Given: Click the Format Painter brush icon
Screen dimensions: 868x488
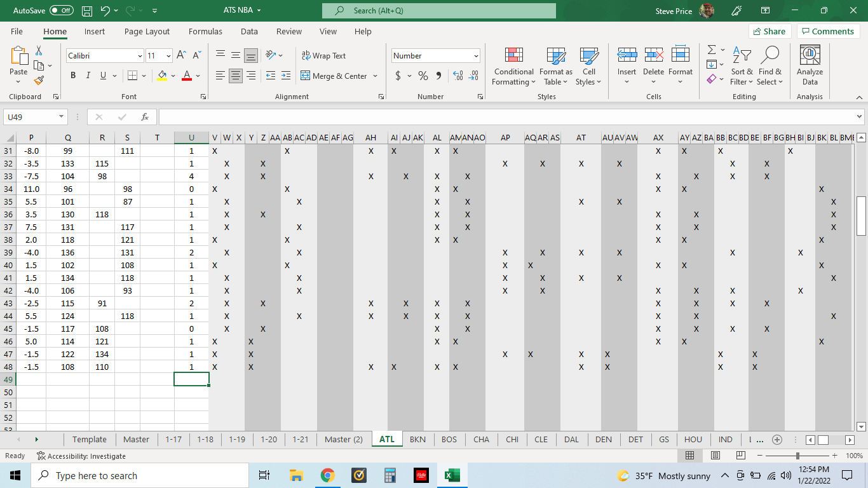Looking at the screenshot, I should point(39,81).
